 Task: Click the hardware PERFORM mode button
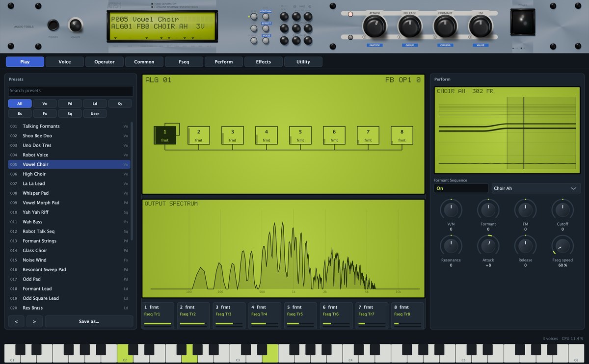[x=266, y=16]
